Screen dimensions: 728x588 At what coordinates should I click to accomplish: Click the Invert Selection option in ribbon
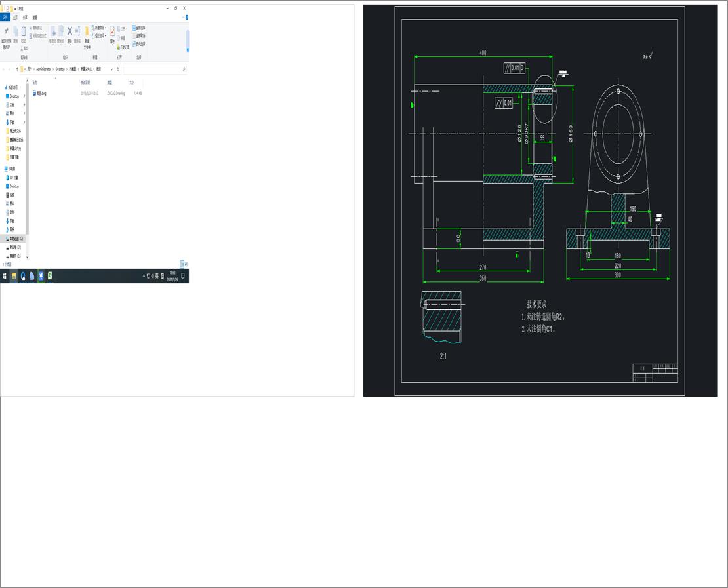click(x=139, y=44)
